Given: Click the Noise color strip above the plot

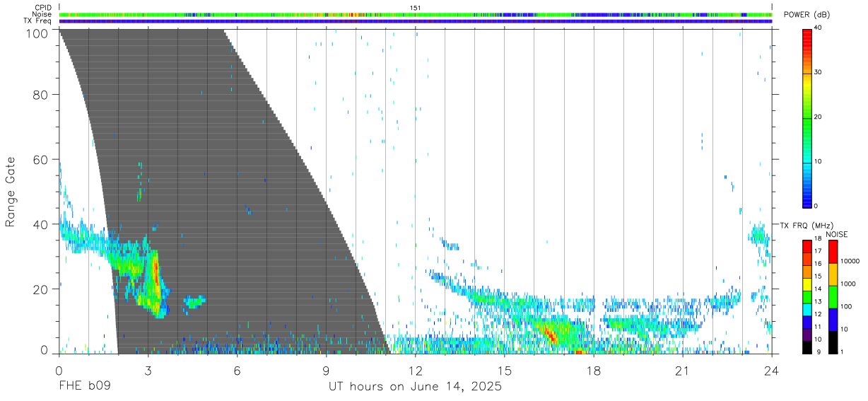Looking at the screenshot, I should [415, 14].
